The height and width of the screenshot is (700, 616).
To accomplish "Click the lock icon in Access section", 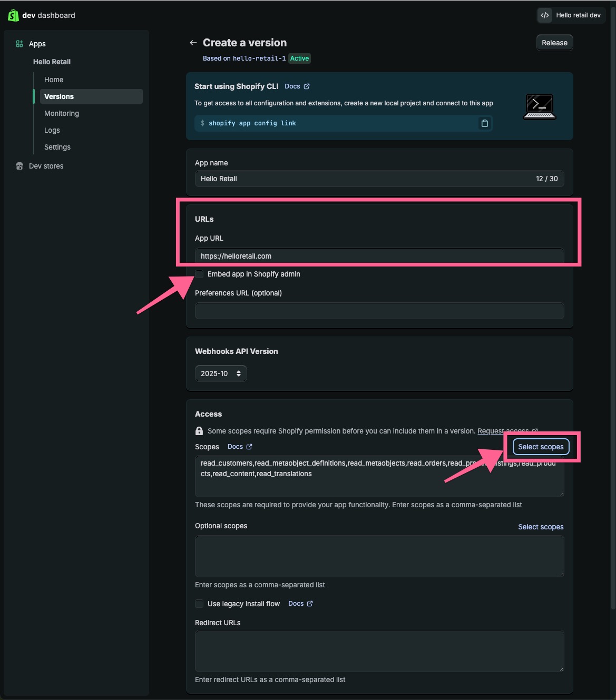I will pos(199,431).
